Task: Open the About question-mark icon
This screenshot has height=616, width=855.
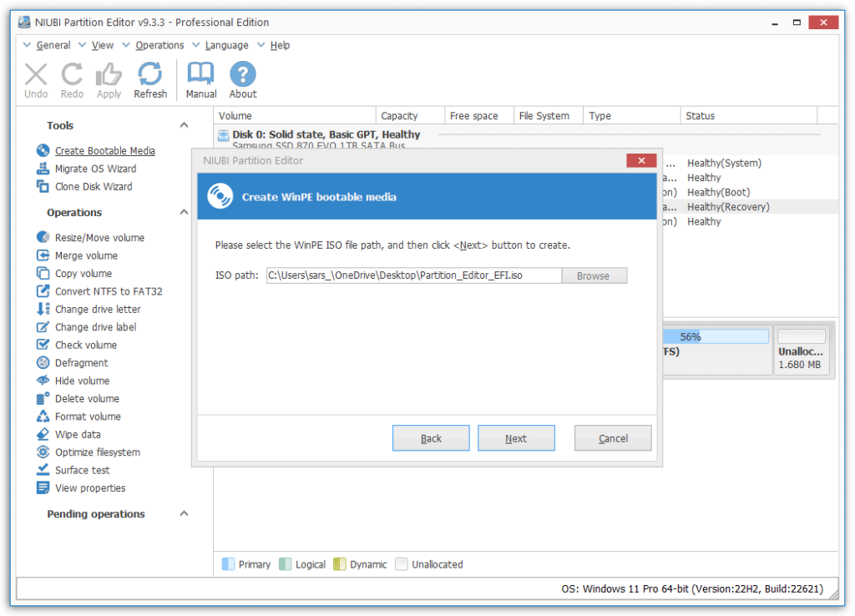Action: pyautogui.click(x=243, y=74)
